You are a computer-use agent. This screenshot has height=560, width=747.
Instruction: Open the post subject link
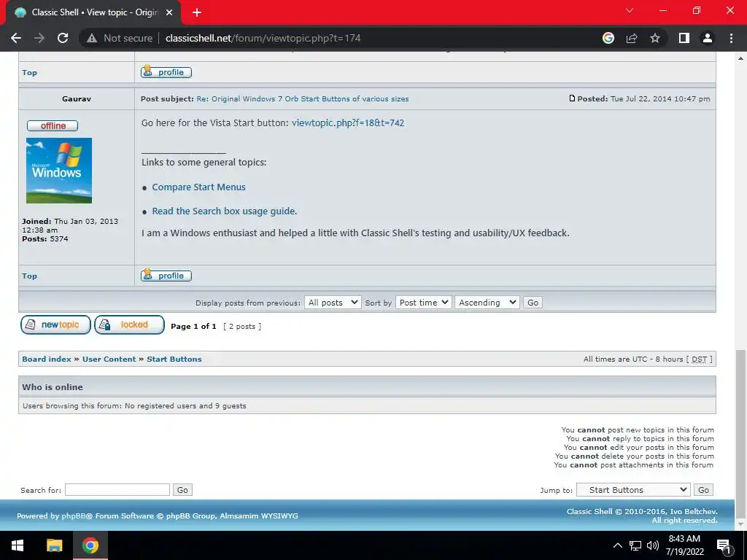(303, 98)
